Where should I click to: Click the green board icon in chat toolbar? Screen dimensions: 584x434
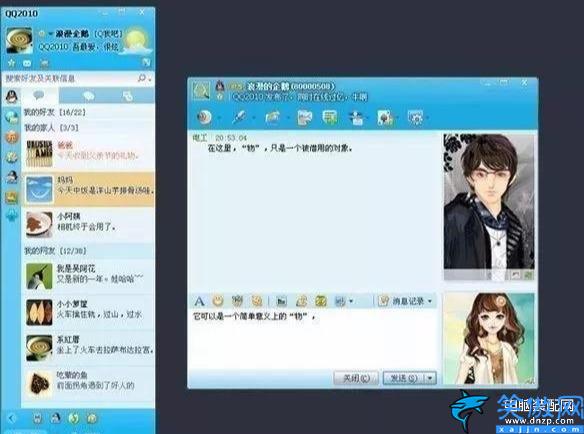click(x=330, y=117)
